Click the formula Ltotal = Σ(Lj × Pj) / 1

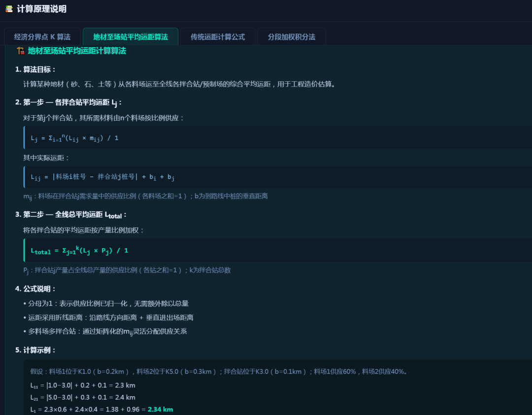click(x=79, y=251)
